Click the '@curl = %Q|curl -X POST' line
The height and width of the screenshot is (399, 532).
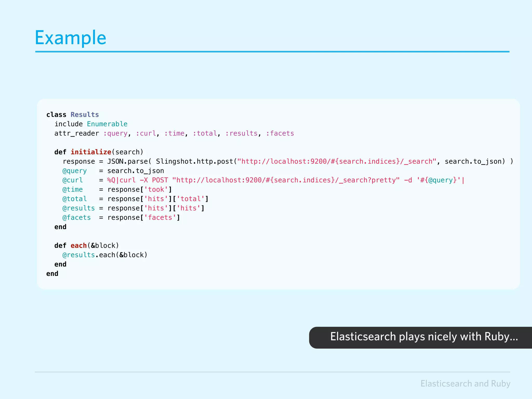tap(263, 180)
